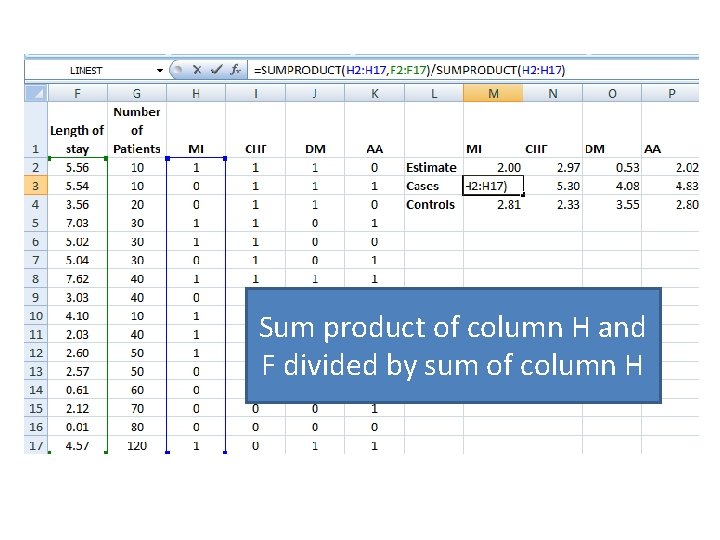Select column H header
The image size is (720, 540).
[x=196, y=93]
